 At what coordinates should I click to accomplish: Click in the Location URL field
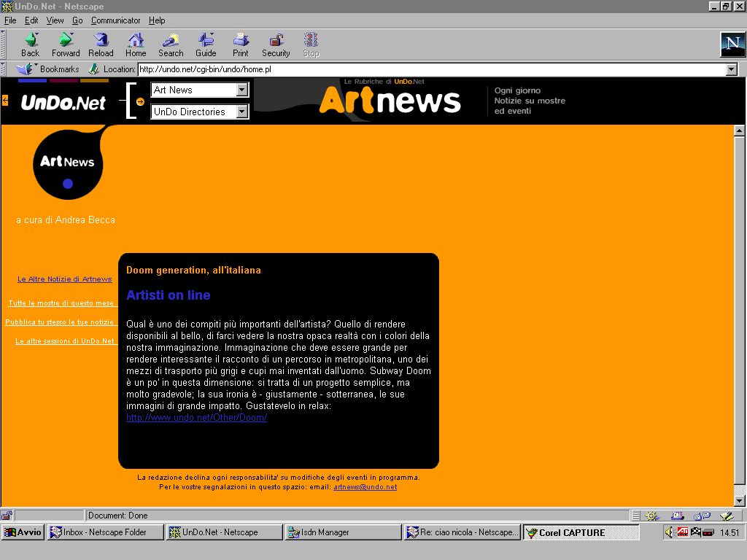coord(432,69)
